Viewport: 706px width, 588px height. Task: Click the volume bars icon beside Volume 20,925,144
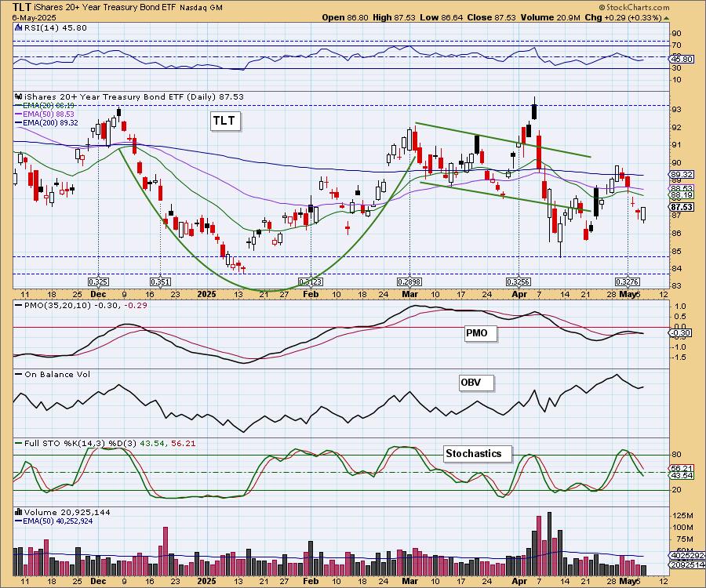pos(19,512)
